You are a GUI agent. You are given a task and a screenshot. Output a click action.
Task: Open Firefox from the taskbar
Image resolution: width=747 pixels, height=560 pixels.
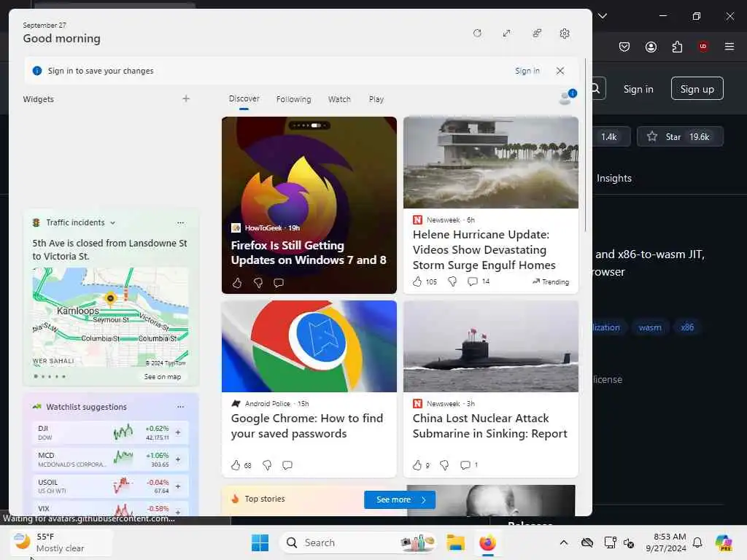click(x=487, y=542)
